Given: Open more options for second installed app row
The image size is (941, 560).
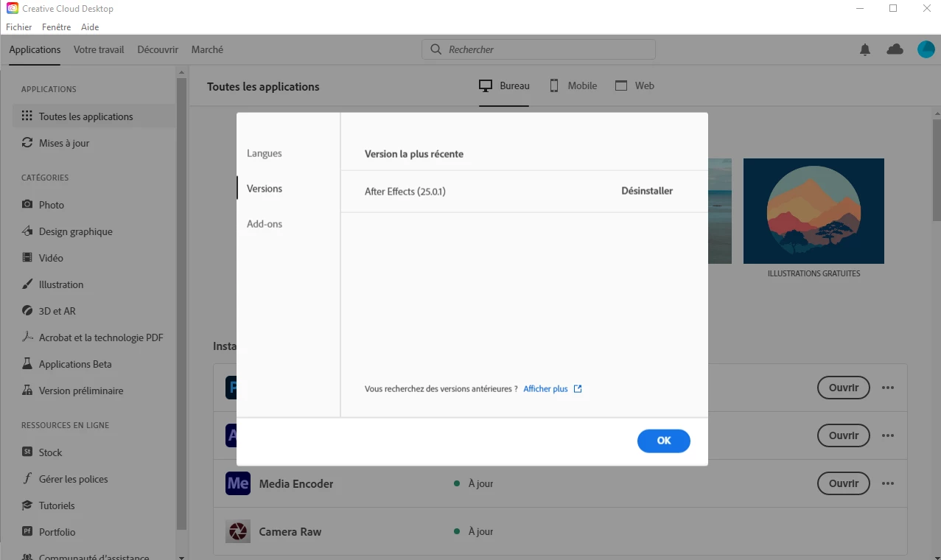Looking at the screenshot, I should point(888,435).
